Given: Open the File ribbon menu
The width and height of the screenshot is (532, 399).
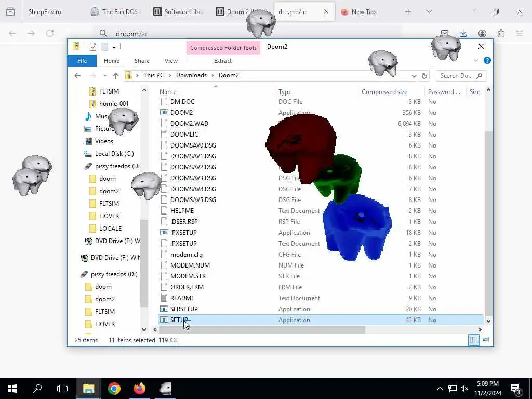Looking at the screenshot, I should pos(82,61).
